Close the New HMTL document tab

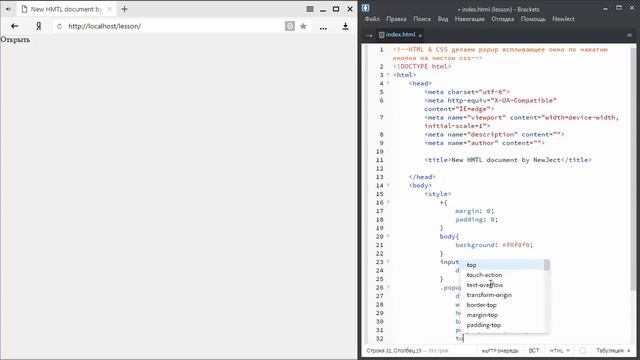point(109,9)
